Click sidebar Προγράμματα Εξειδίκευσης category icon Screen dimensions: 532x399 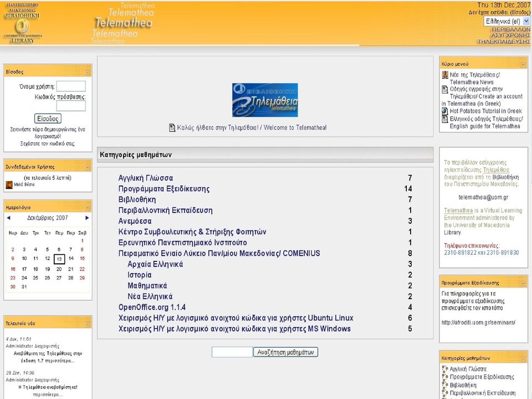[445, 377]
